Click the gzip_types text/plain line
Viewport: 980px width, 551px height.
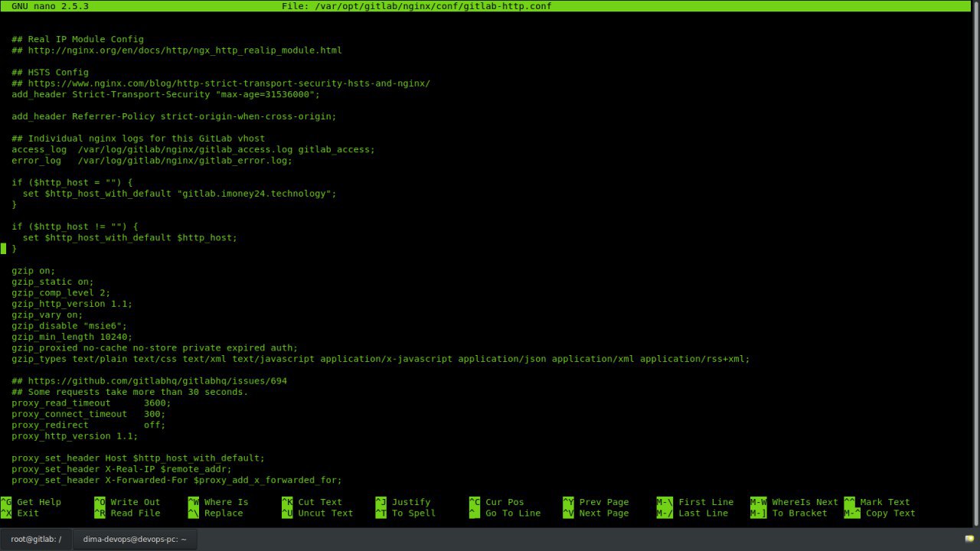[381, 359]
